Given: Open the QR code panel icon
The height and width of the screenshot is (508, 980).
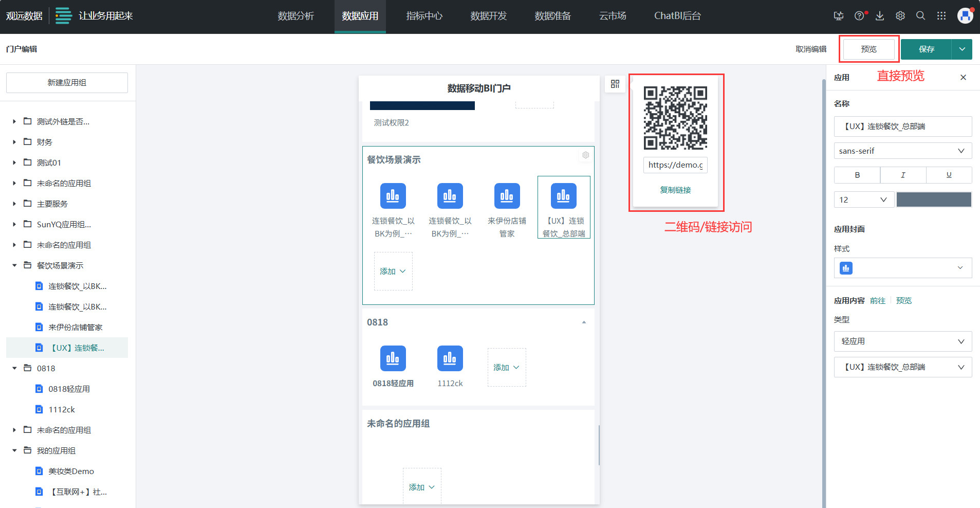Looking at the screenshot, I should point(615,84).
